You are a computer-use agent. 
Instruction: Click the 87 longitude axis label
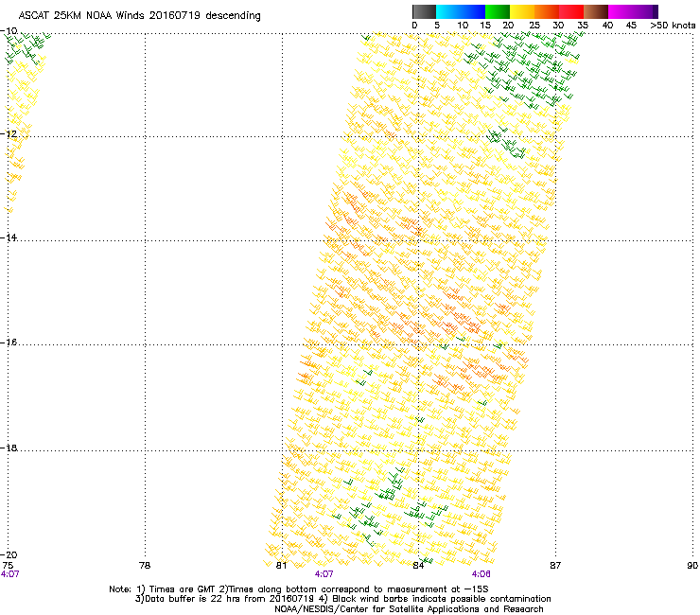(555, 566)
